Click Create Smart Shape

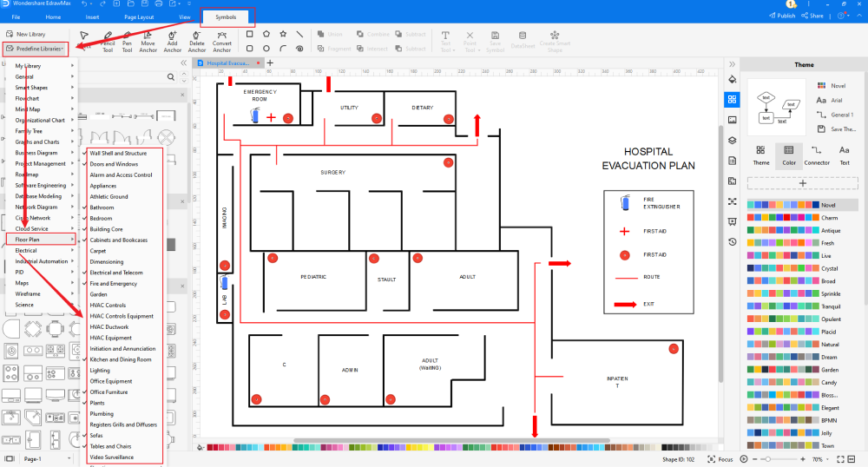[x=555, y=42]
